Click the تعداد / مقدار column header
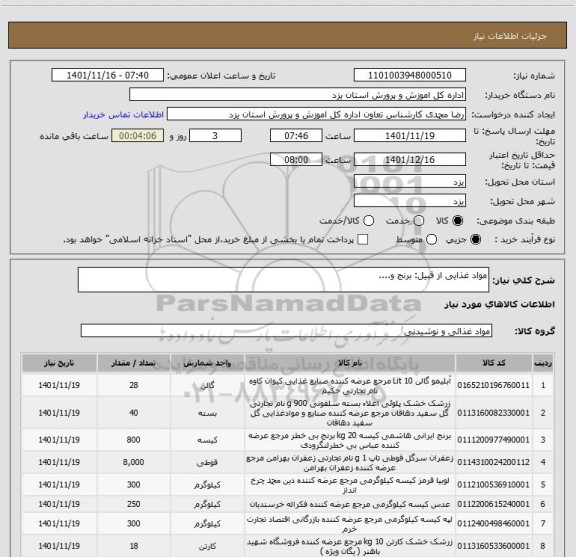The height and width of the screenshot is (557, 576). coord(133,363)
